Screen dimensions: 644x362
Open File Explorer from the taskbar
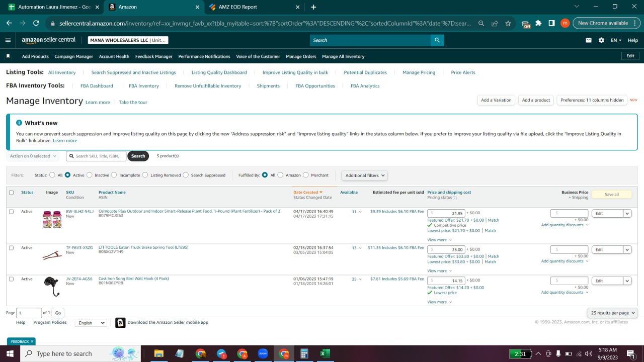[x=158, y=353]
